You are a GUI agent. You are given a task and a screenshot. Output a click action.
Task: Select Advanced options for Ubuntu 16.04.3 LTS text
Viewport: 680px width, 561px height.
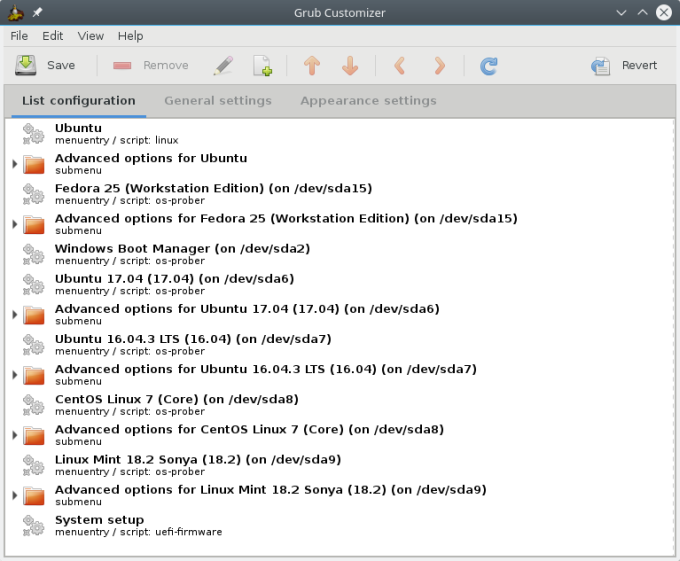point(265,369)
